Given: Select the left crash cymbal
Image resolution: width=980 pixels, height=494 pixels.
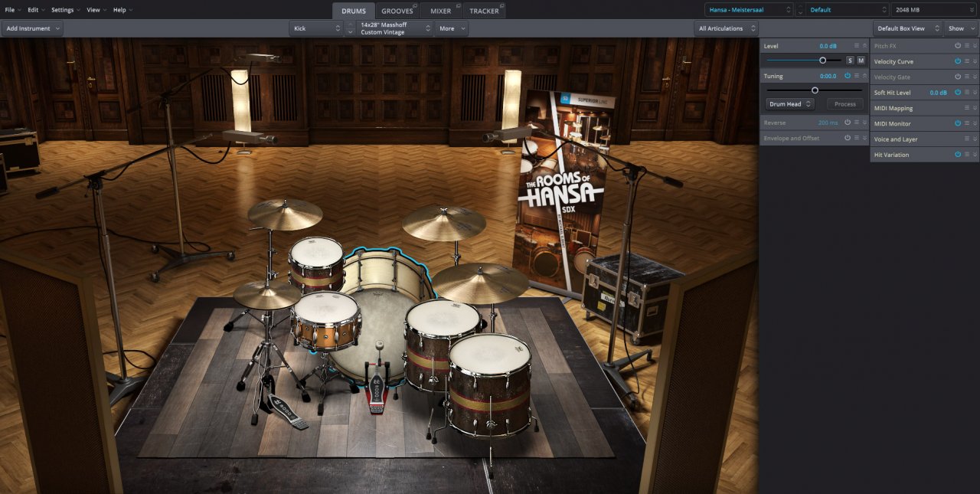Looking at the screenshot, I should (x=285, y=214).
